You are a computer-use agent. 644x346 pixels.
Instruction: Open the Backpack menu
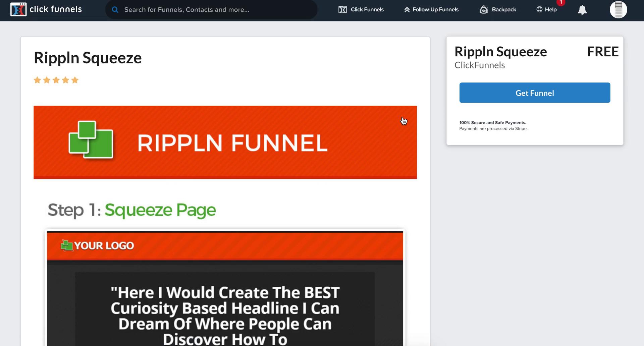pyautogui.click(x=498, y=10)
